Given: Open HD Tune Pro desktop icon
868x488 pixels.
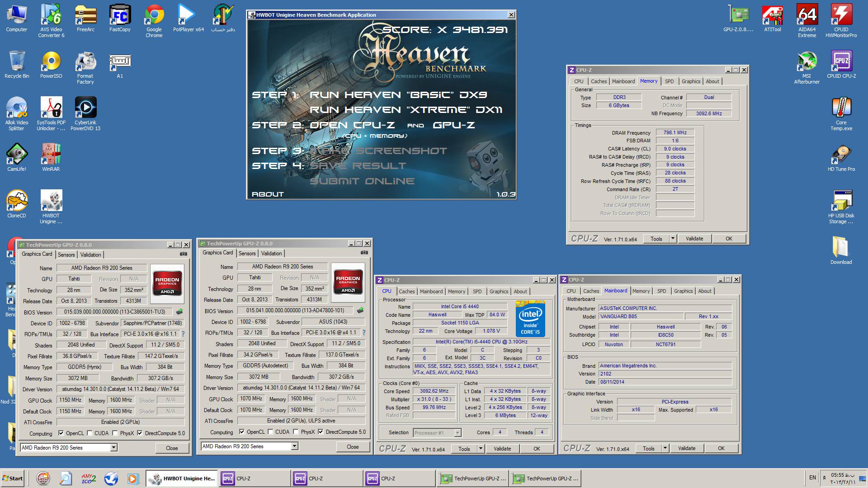Looking at the screenshot, I should [x=841, y=157].
